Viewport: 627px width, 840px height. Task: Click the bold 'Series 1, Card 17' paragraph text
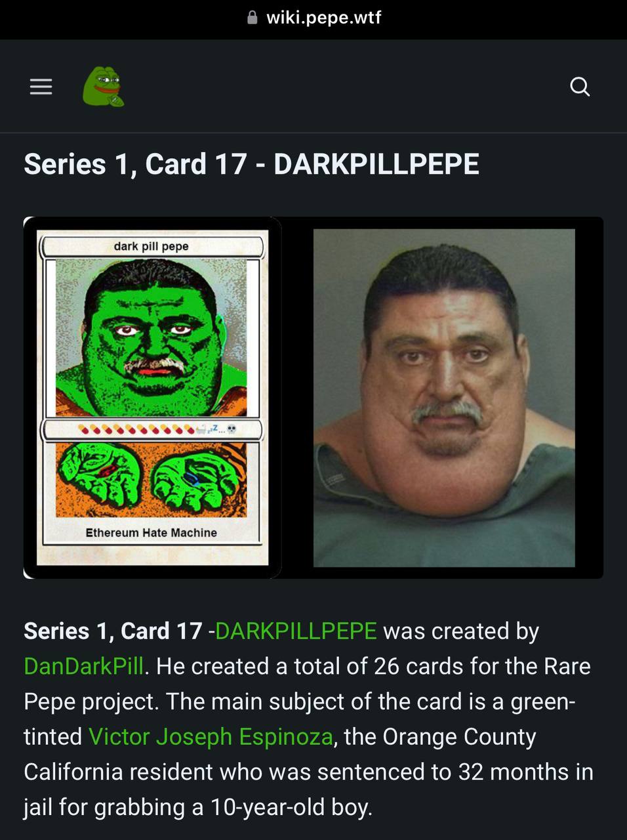(x=113, y=631)
